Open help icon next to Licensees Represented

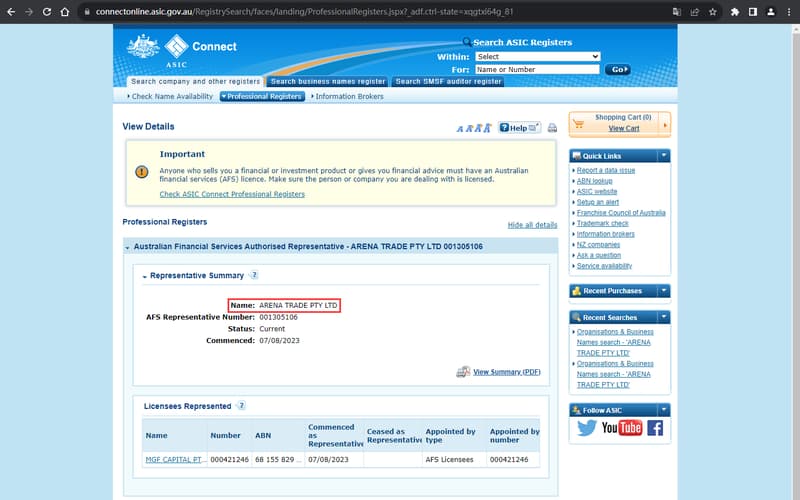pos(241,406)
